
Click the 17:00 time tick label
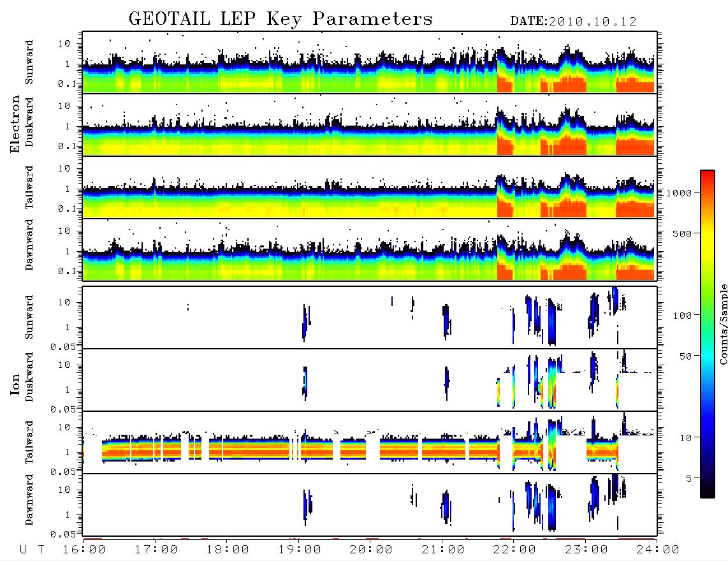(x=156, y=550)
